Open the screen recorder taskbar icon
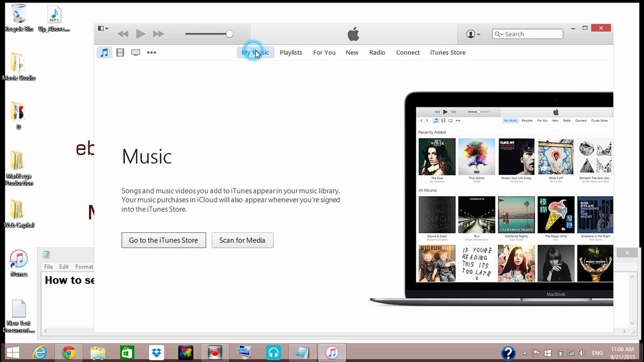Screen dimensions: 644x362 click(215, 353)
